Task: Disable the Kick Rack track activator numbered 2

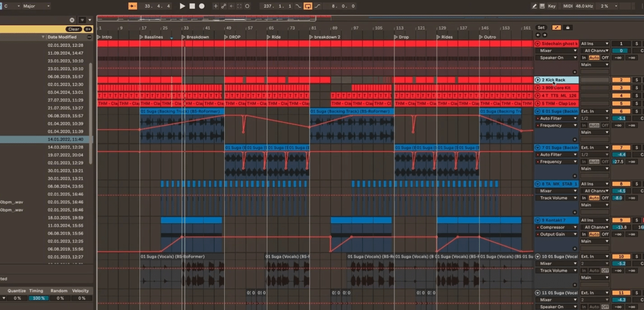Action: (x=621, y=80)
